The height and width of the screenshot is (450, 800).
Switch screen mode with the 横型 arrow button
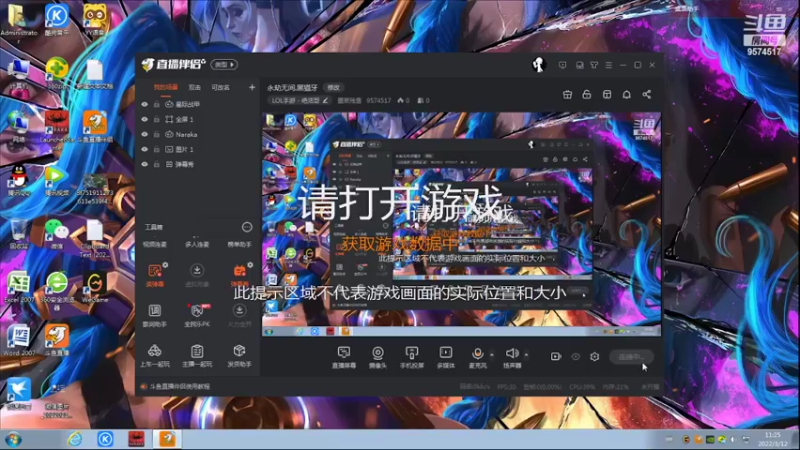(x=224, y=65)
